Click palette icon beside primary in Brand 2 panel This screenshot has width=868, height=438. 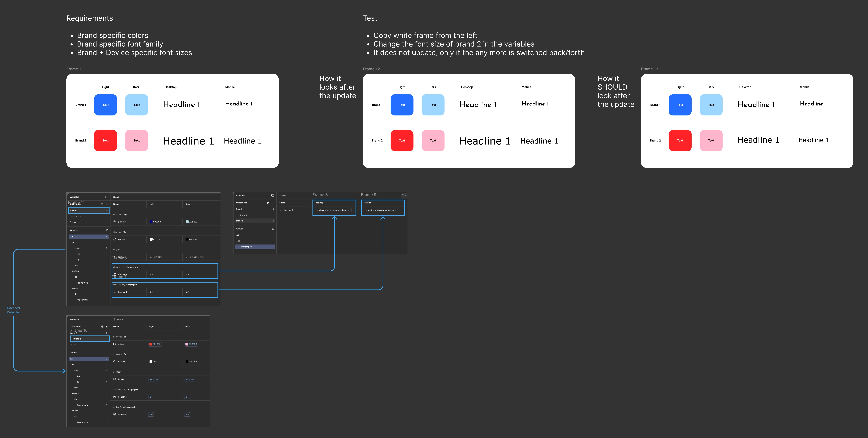[x=115, y=344]
